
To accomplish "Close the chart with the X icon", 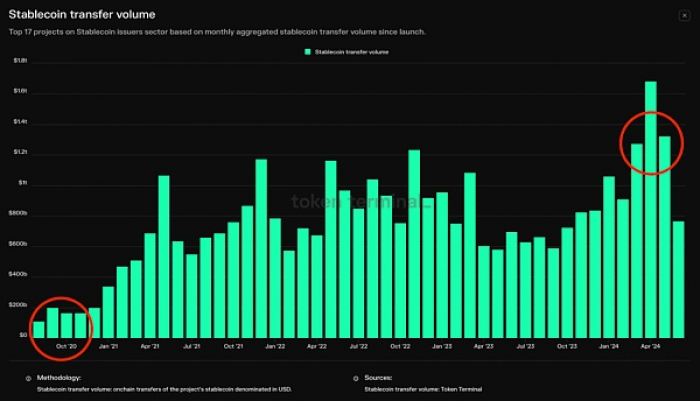I will [684, 16].
